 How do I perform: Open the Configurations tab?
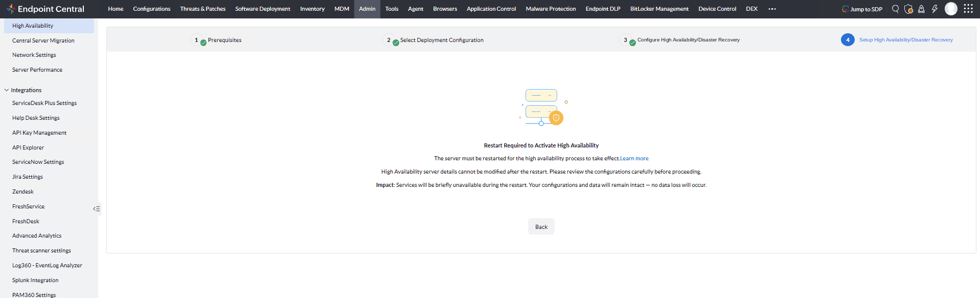coord(152,9)
